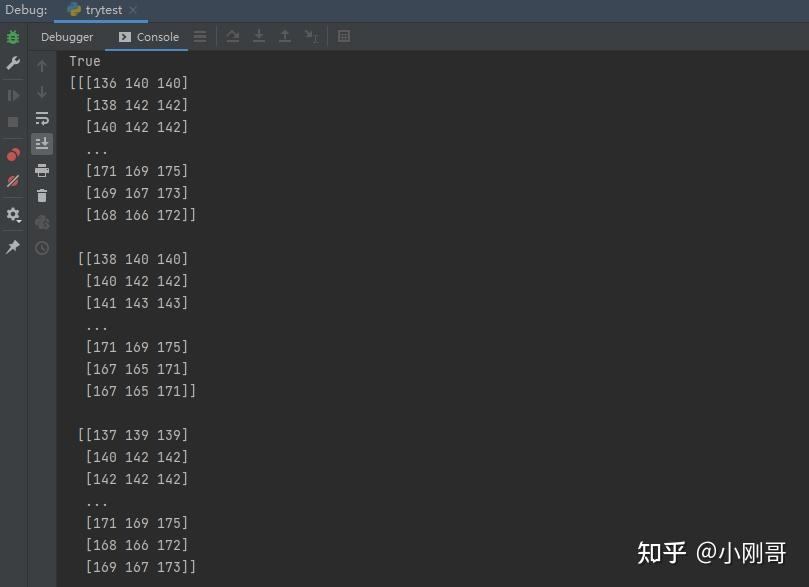
Task: Clear the console output with trash icon
Action: pyautogui.click(x=42, y=195)
